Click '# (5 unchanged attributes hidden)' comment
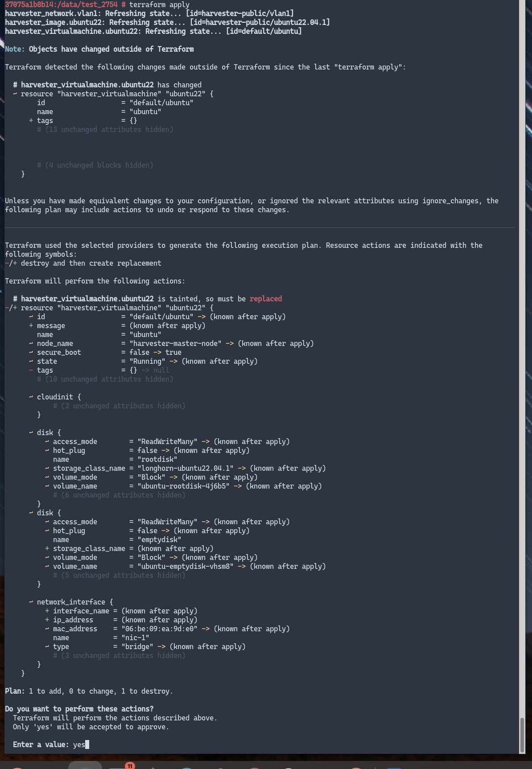Viewport: 532px width, 769px height. [119, 575]
